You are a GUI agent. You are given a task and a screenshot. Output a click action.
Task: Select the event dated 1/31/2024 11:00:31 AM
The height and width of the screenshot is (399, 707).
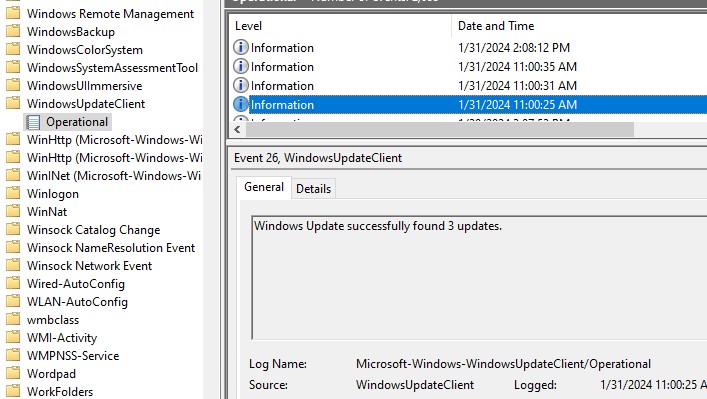(x=469, y=86)
